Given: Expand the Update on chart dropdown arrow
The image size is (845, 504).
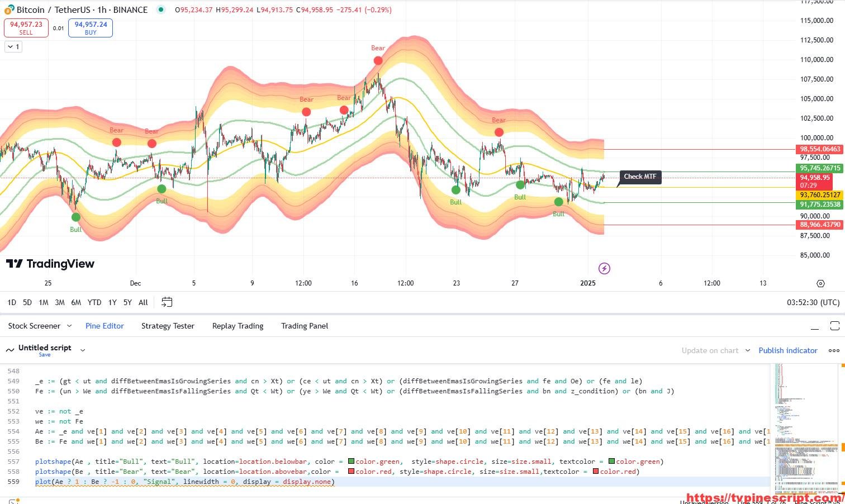Looking at the screenshot, I should coord(747,350).
